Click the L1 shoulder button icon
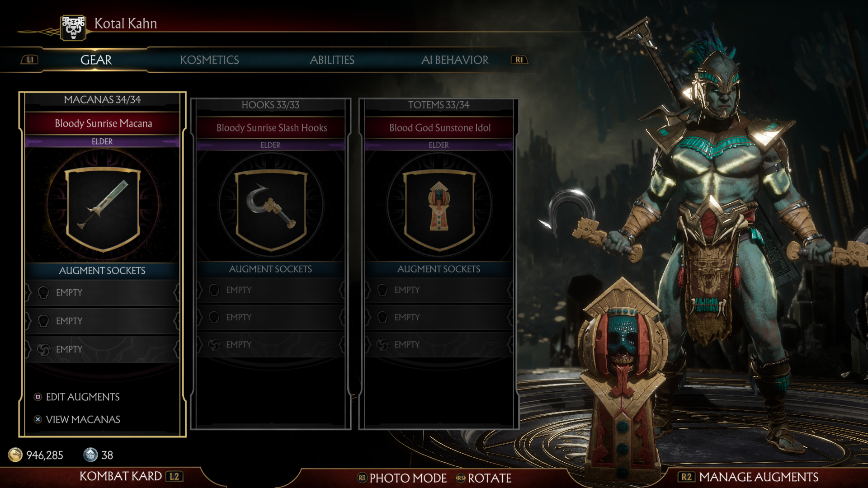 click(x=30, y=60)
